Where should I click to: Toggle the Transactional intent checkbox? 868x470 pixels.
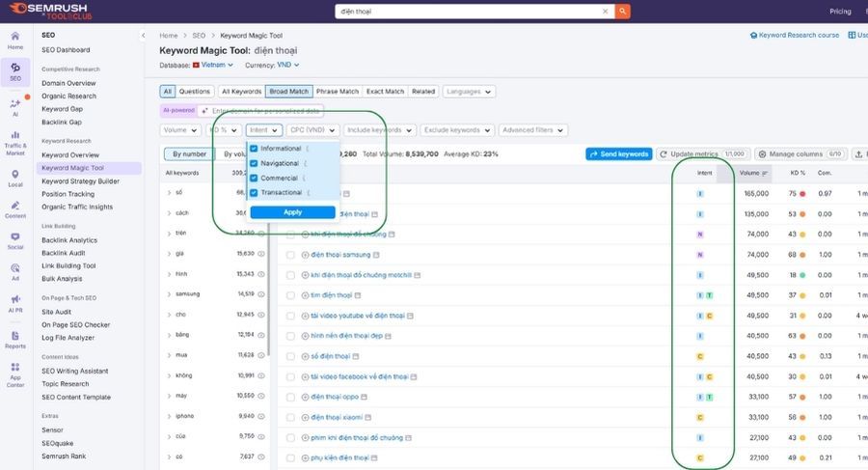tap(254, 192)
